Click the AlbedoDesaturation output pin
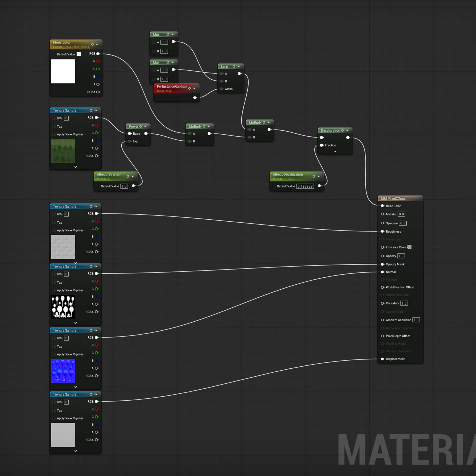476x476 pixels. coord(320,186)
